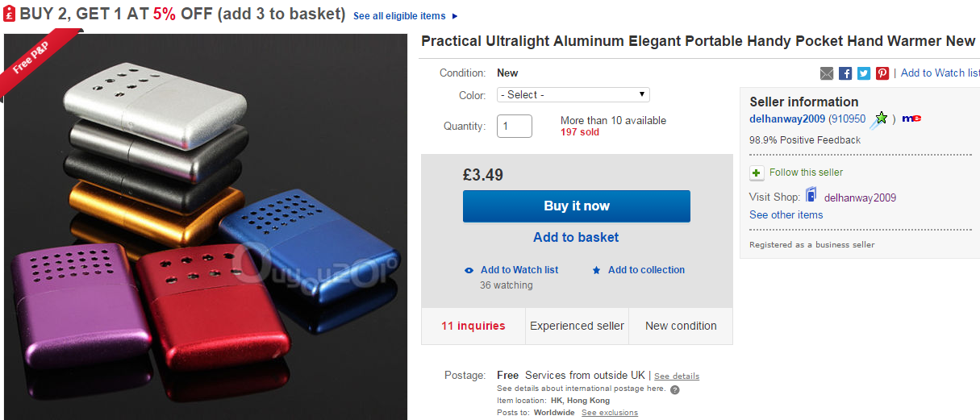
Task: Share listing via email envelope icon
Action: pos(827,73)
